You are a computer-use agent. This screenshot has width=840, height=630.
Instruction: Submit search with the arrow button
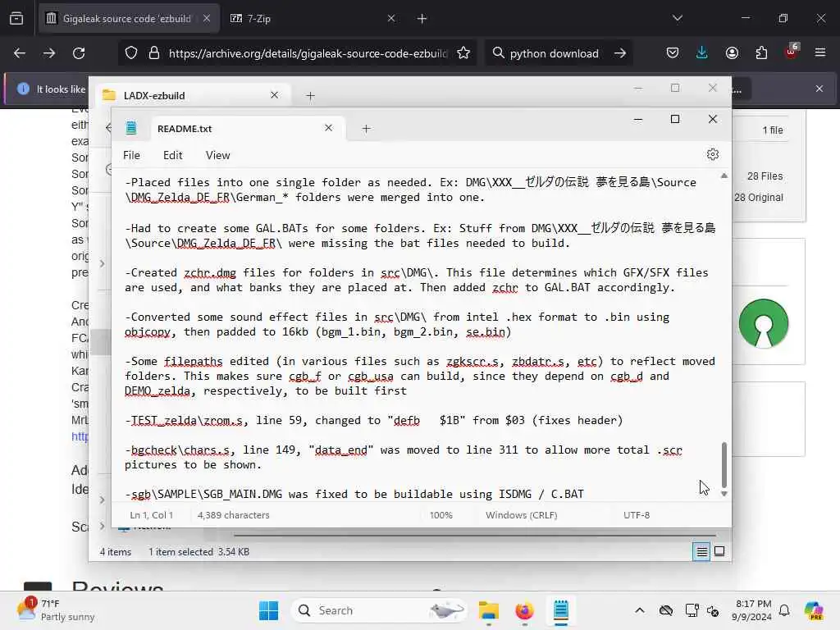620,53
